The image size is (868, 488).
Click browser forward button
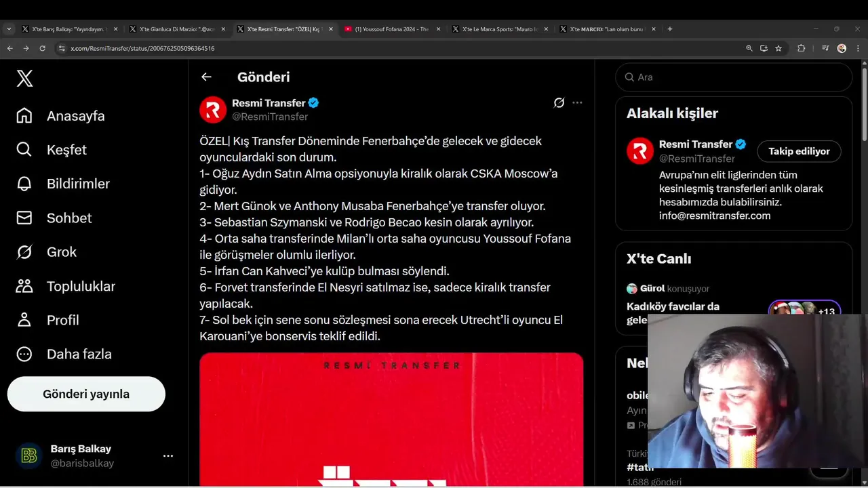click(26, 48)
